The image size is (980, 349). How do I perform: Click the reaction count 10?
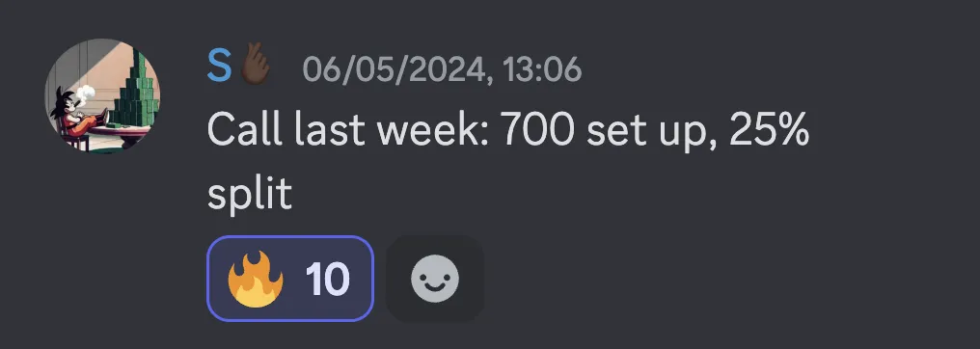(x=327, y=279)
